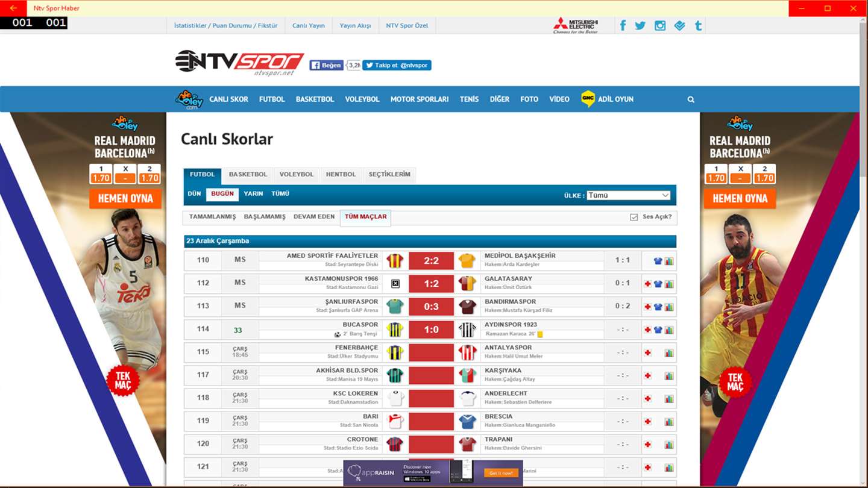
Task: Open the Video menu item
Action: [x=559, y=99]
